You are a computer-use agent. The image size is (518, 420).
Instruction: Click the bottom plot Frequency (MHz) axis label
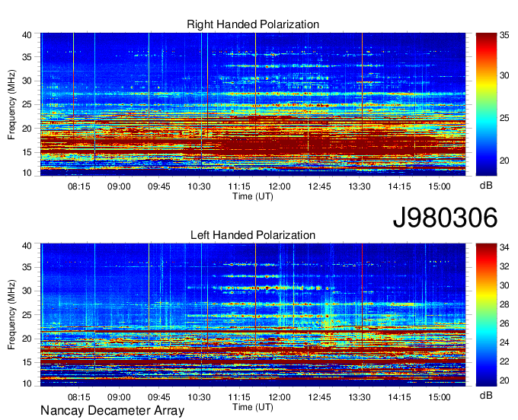click(x=11, y=315)
